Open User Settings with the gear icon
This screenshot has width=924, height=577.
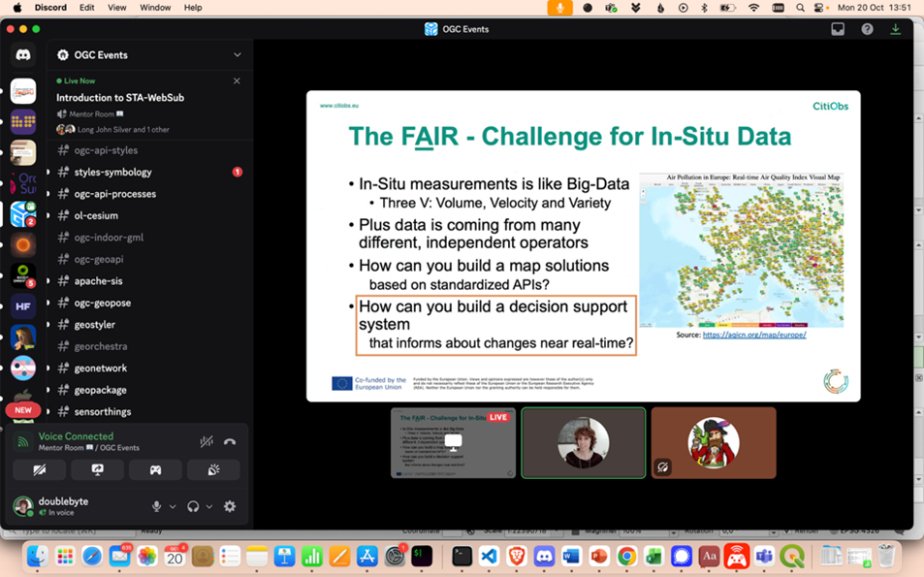pos(229,506)
